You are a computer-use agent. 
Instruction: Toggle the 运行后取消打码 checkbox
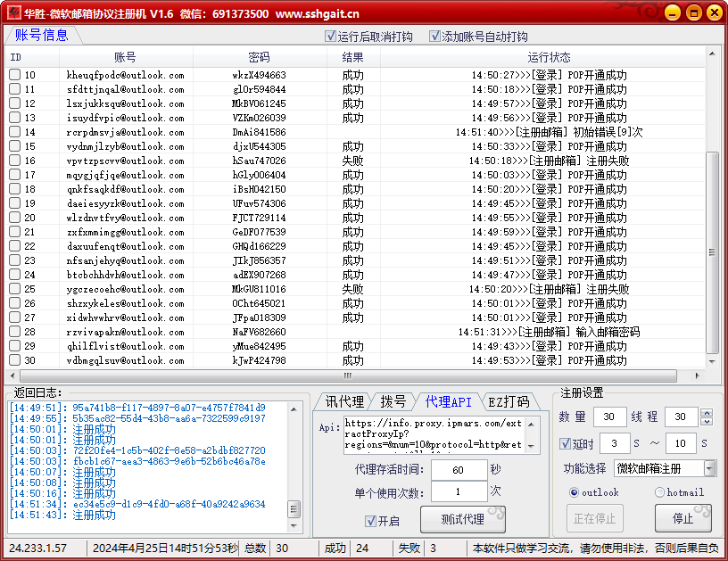point(331,37)
